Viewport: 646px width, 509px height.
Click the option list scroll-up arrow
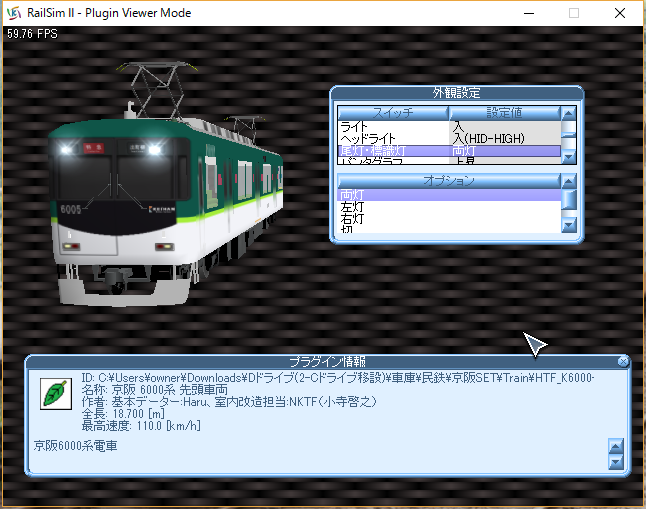click(569, 181)
